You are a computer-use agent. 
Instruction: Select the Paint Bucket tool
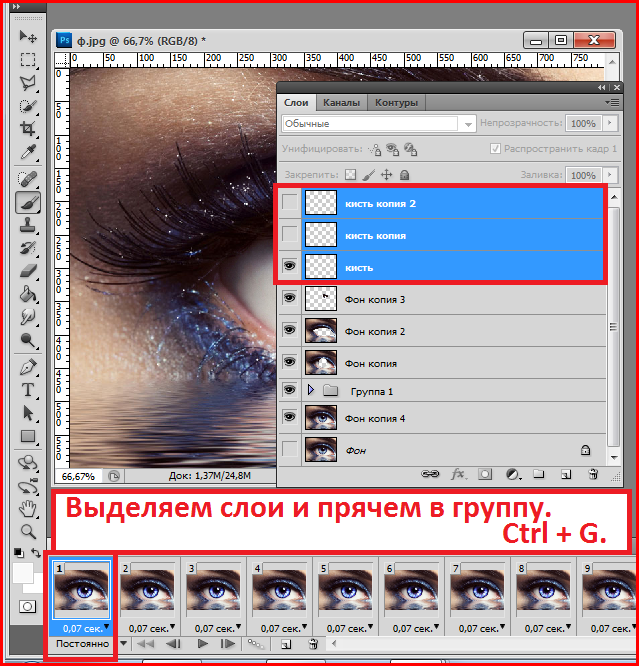pyautogui.click(x=28, y=294)
